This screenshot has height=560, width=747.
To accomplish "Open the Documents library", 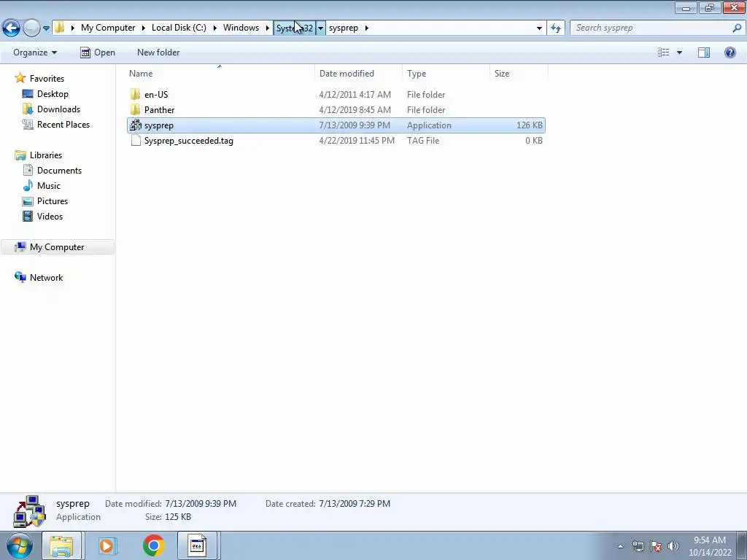I will coord(59,170).
